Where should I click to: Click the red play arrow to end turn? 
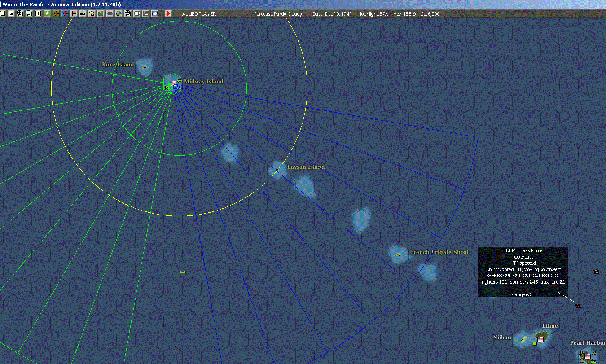click(168, 13)
